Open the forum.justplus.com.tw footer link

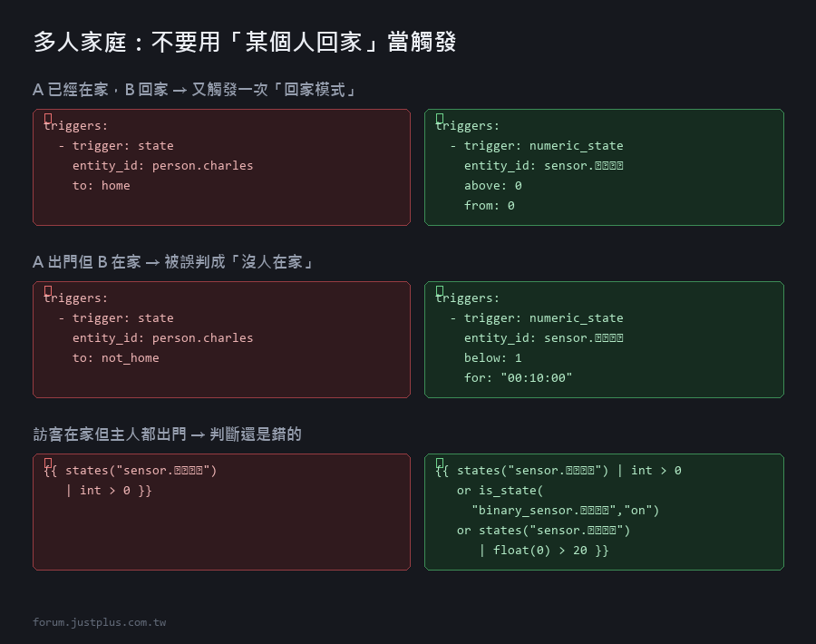pyautogui.click(x=100, y=622)
